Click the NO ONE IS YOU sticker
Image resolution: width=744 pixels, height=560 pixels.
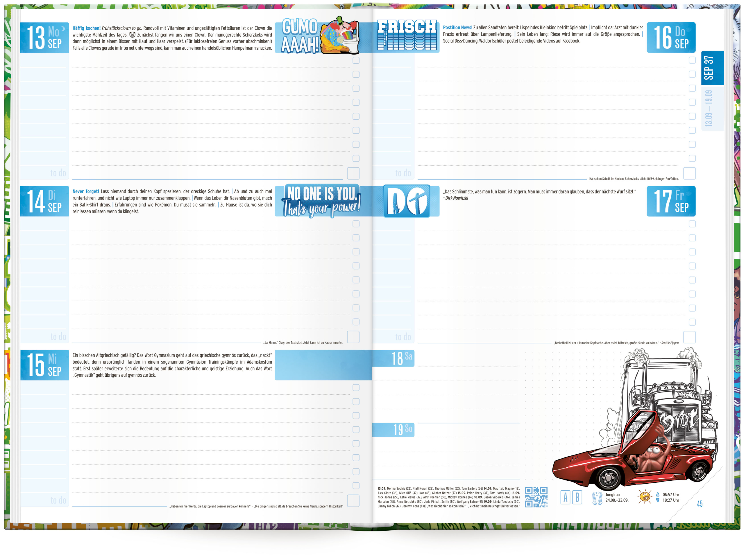point(321,201)
